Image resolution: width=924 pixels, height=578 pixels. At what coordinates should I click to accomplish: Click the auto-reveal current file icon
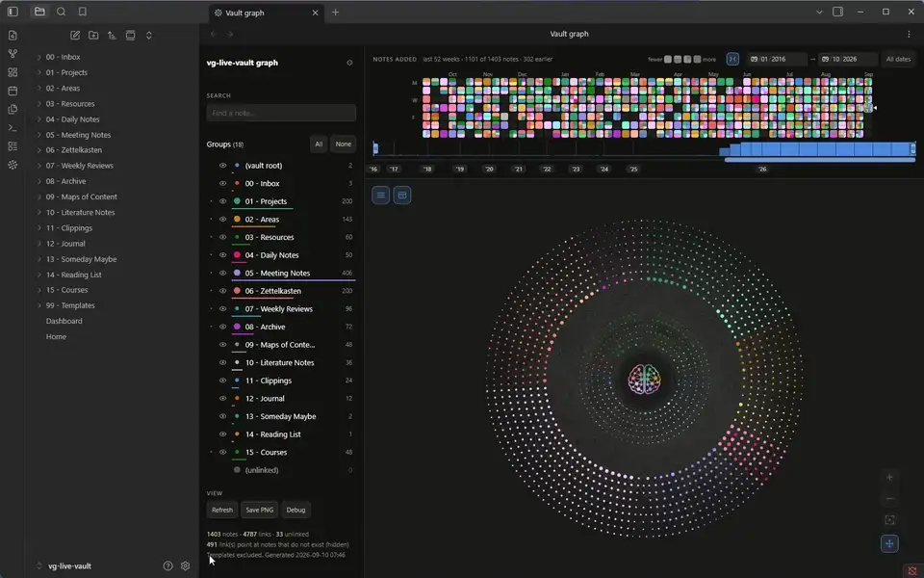[130, 36]
